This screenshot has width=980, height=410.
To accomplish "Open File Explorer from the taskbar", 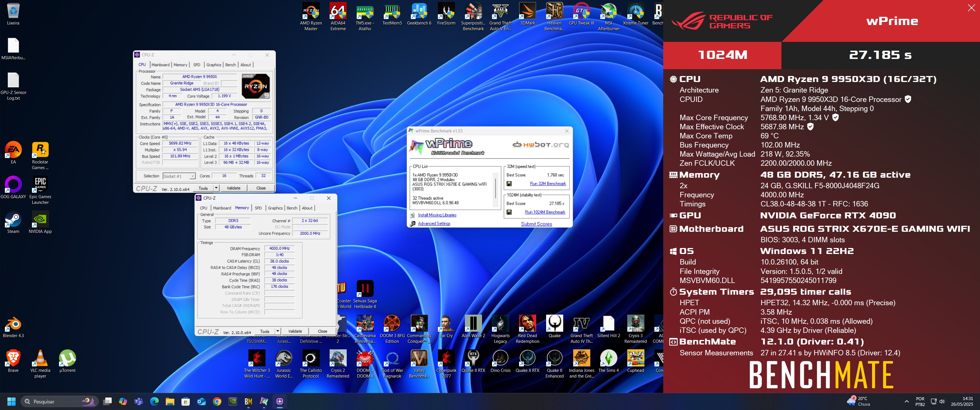I will [170, 401].
